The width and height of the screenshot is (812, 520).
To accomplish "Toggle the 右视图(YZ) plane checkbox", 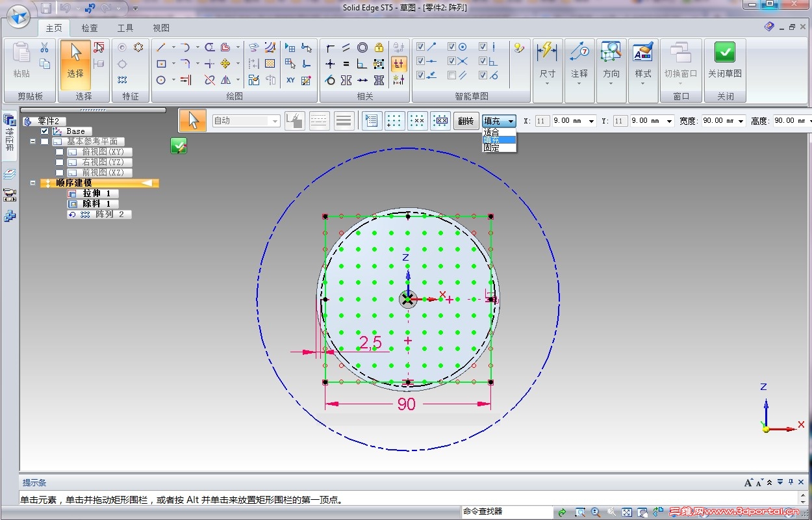I will [60, 162].
